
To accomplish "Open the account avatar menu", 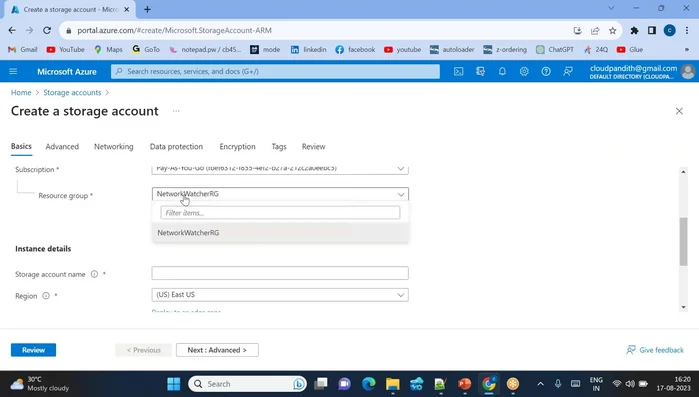I will [688, 71].
